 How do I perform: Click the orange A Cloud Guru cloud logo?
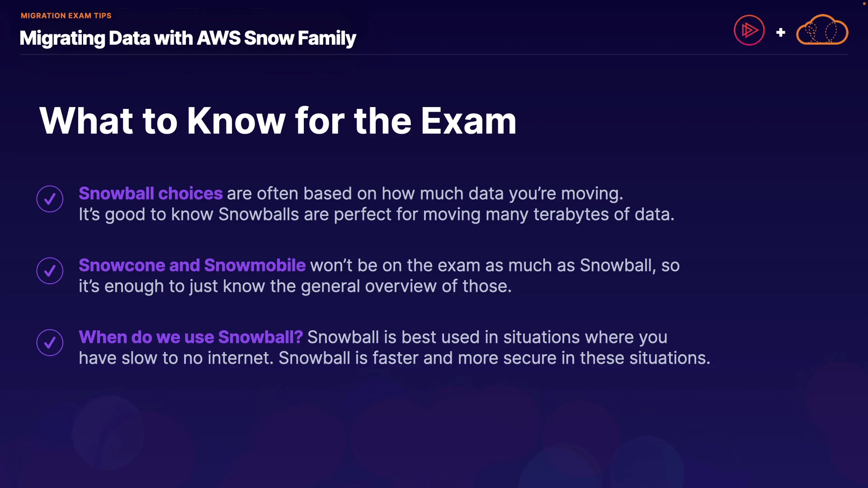(822, 30)
